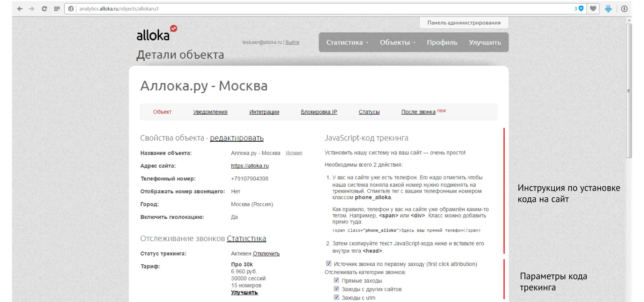Open downloads with the blue arrow icon
Screen dimensions: 644x302
(x=608, y=9)
